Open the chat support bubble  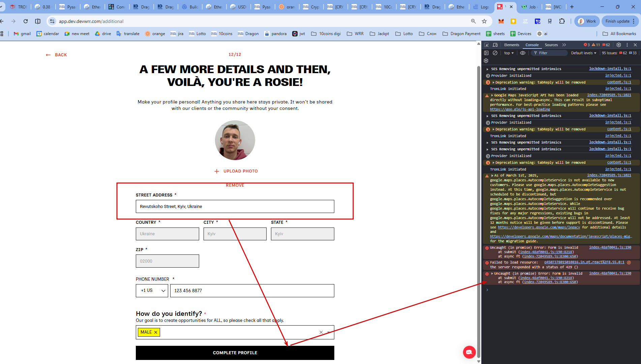[469, 352]
